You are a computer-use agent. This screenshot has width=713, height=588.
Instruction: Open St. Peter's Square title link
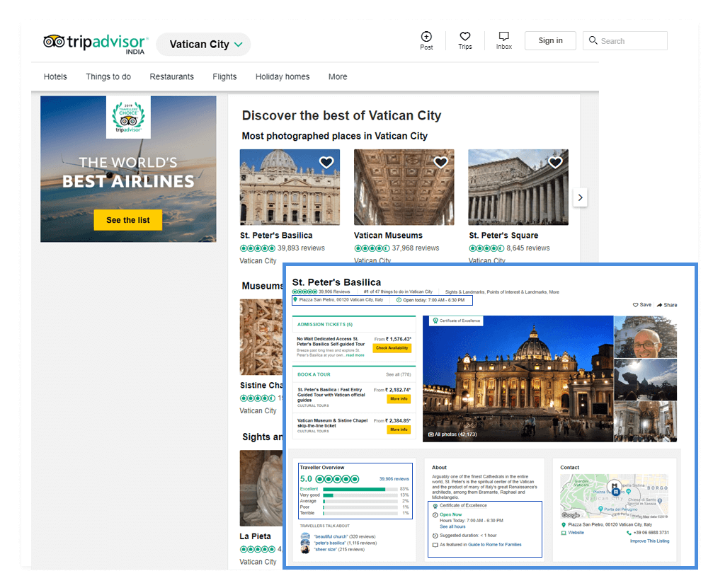(x=503, y=236)
